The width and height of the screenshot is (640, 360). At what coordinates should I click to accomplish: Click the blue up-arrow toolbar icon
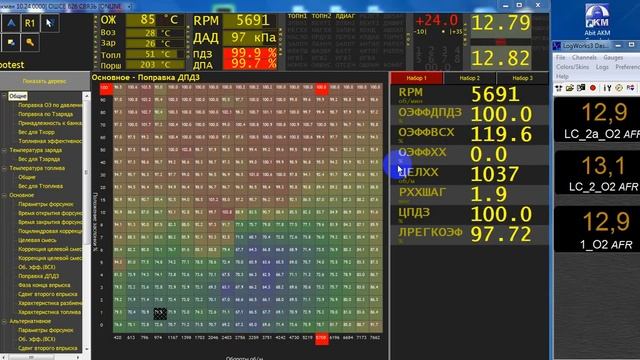(11, 23)
